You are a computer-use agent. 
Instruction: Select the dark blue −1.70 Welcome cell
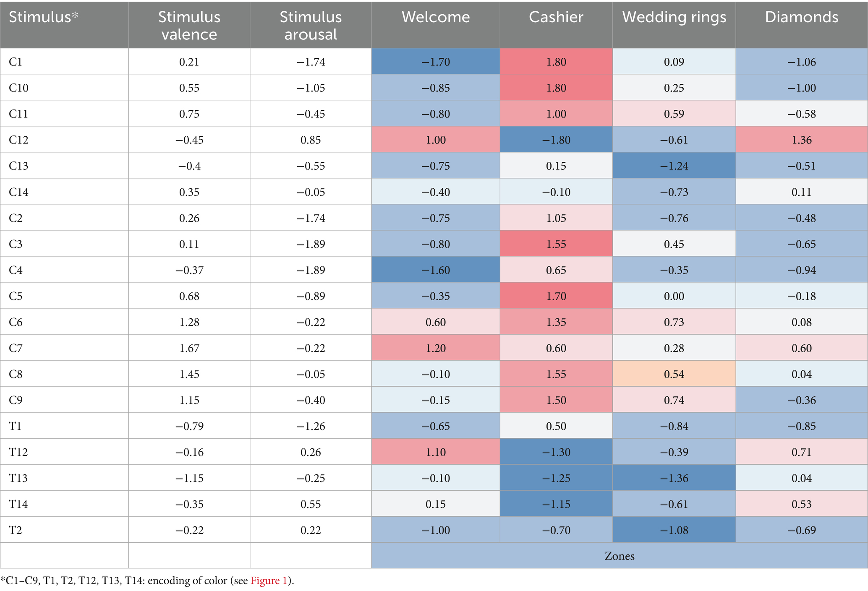click(x=435, y=62)
